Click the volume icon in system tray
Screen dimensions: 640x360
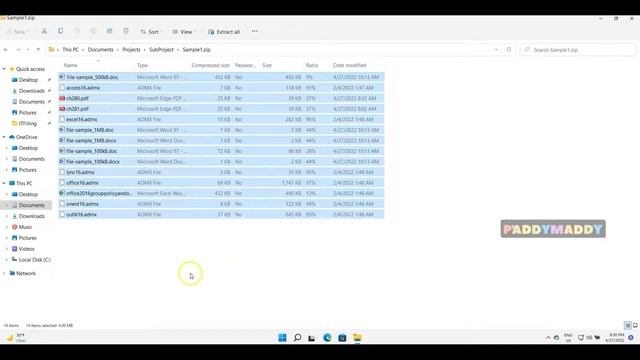coord(589,338)
